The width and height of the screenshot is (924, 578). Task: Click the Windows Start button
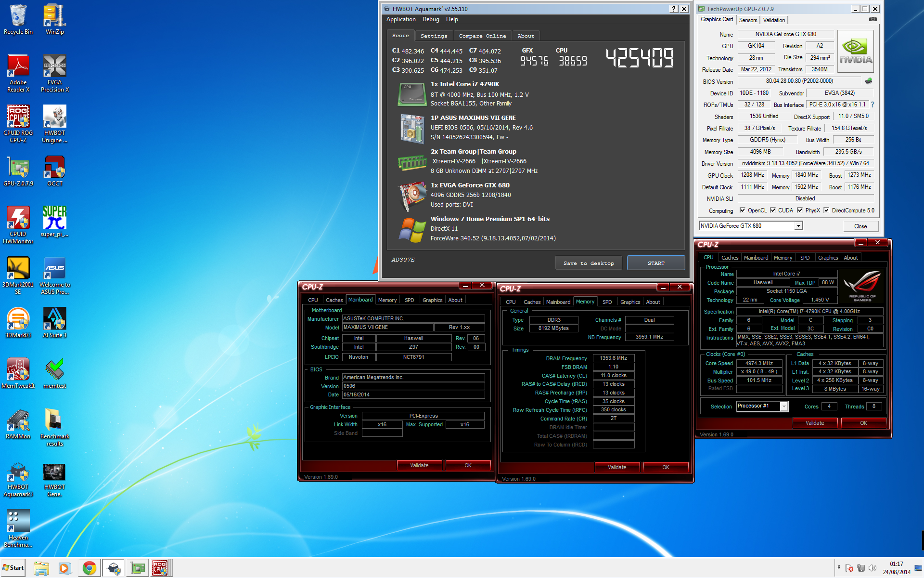13,568
